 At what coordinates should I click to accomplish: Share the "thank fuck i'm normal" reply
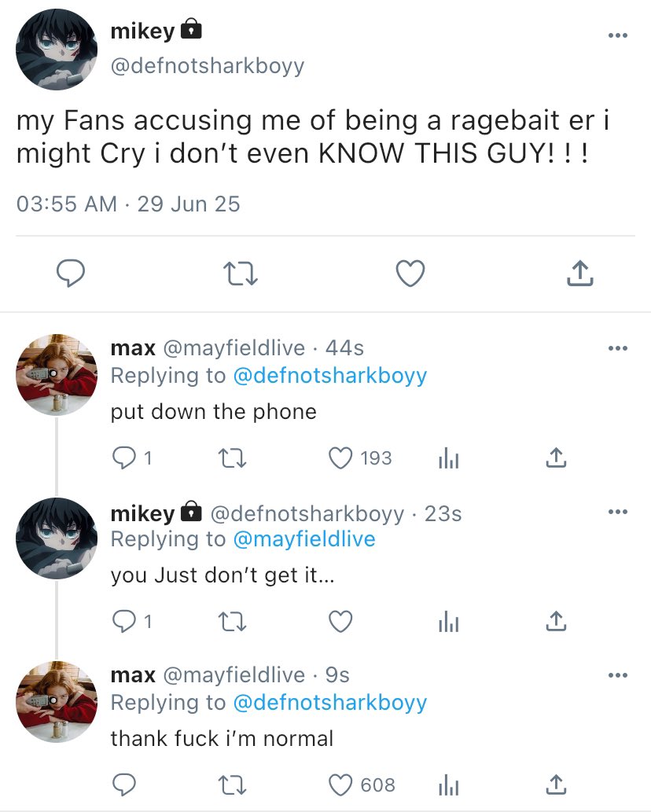555,784
